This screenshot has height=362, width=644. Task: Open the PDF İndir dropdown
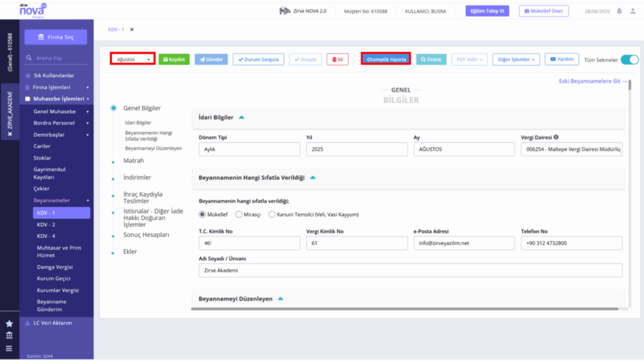tap(469, 60)
